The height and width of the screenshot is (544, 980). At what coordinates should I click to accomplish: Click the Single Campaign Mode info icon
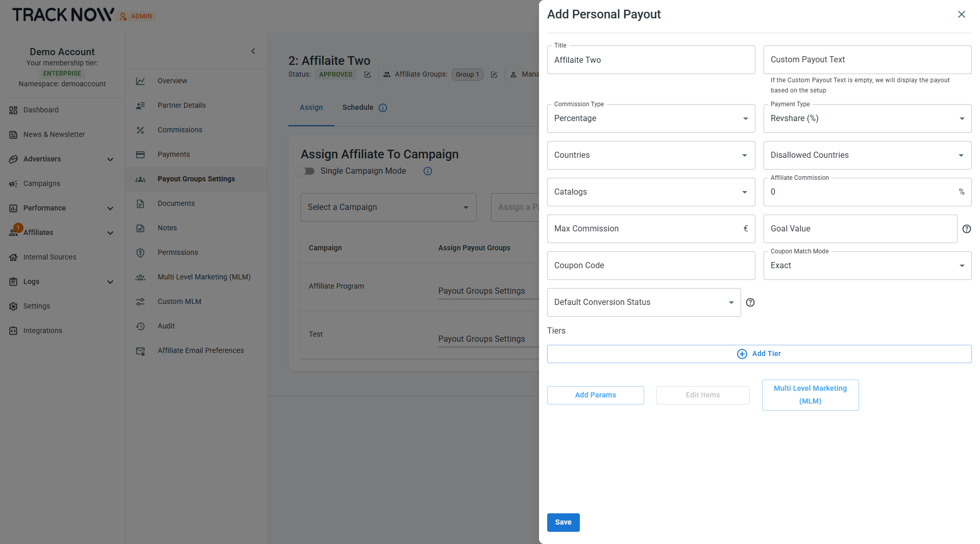point(428,171)
